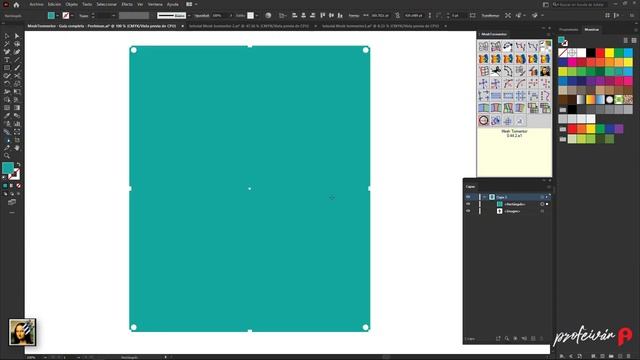Select the Gradient tool
Screen dimensions: 640x360
[x=17, y=108]
